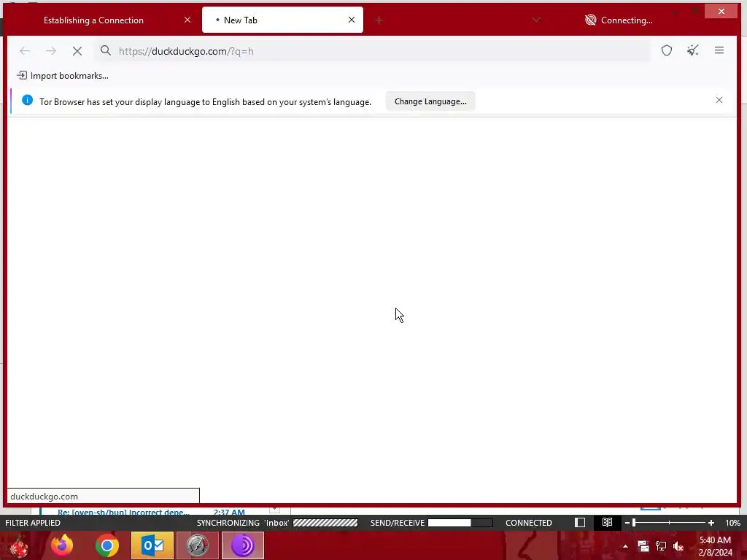This screenshot has width=747, height=560.
Task: Open Google Chrome from the taskbar
Action: [107, 545]
